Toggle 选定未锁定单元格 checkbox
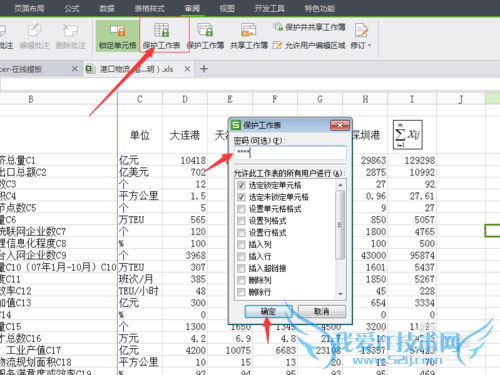This screenshot has height=375, width=500. [241, 197]
